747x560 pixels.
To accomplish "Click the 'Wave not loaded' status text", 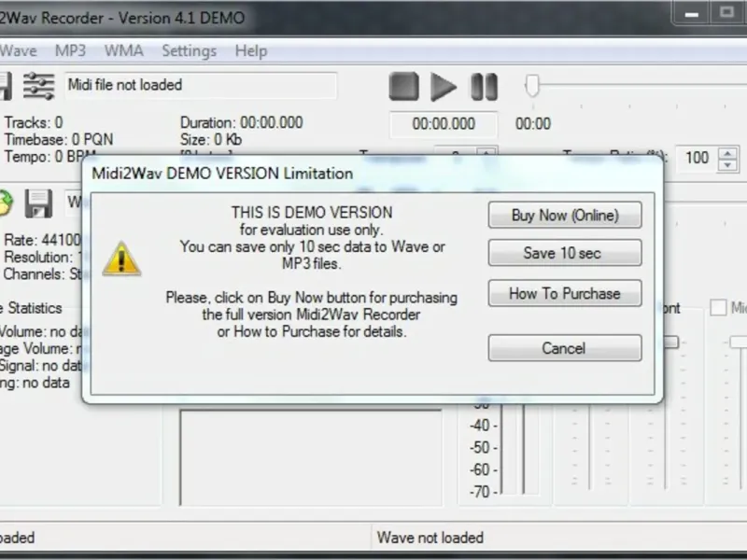I will coord(430,538).
